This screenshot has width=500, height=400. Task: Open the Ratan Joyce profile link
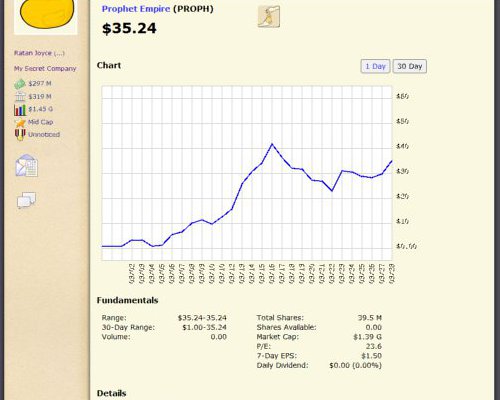[39, 53]
